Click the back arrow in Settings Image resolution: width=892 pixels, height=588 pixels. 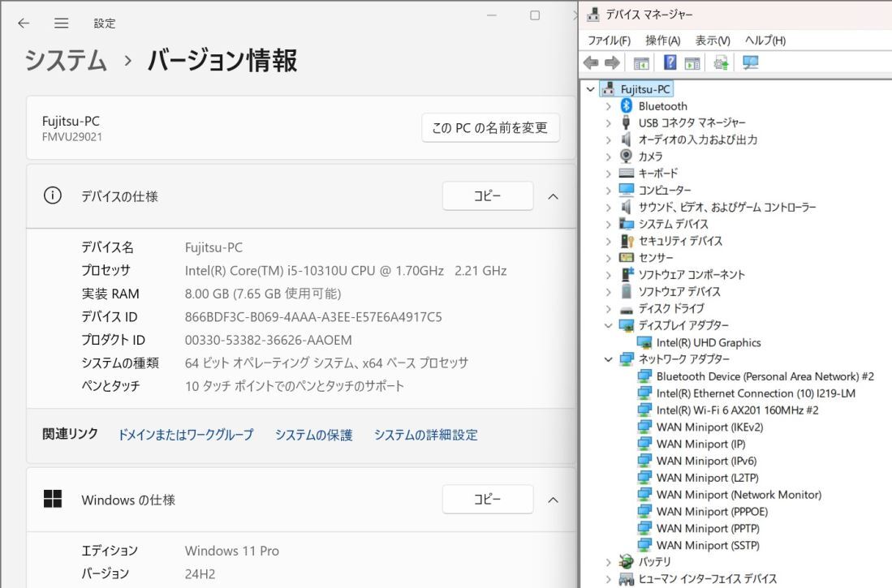pyautogui.click(x=23, y=23)
